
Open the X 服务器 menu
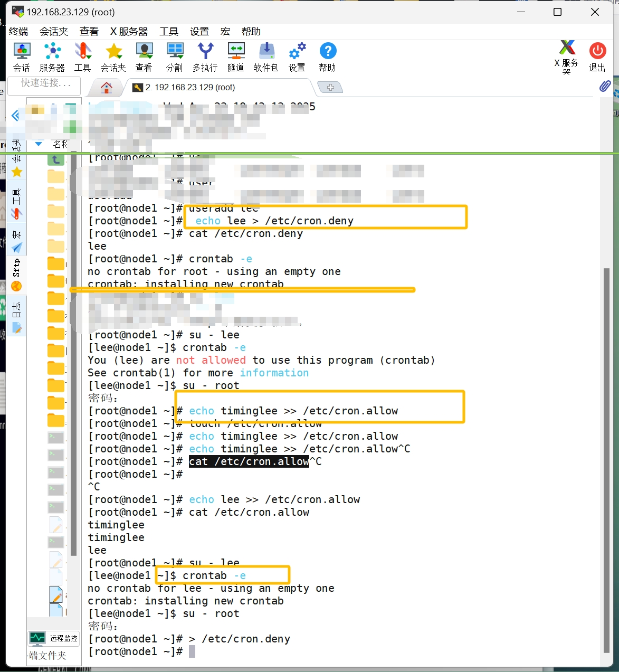coord(129,32)
